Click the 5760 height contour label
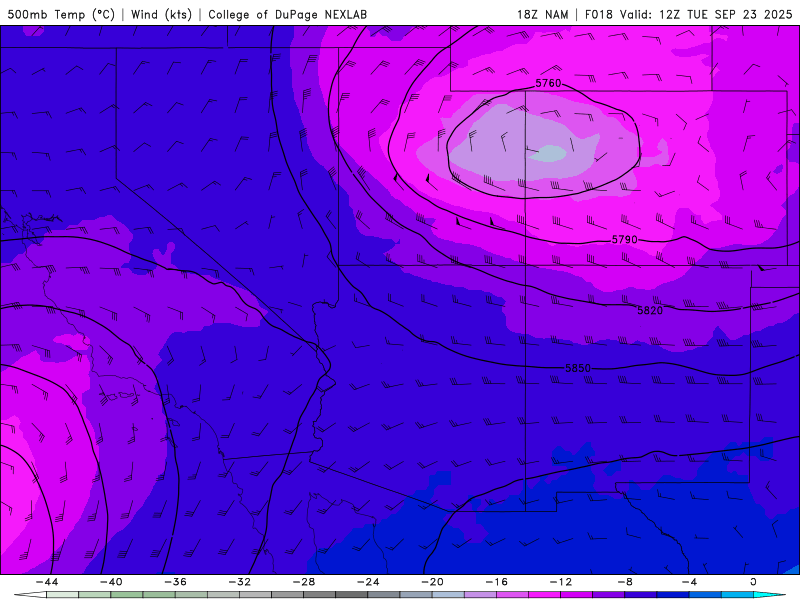 coord(548,83)
